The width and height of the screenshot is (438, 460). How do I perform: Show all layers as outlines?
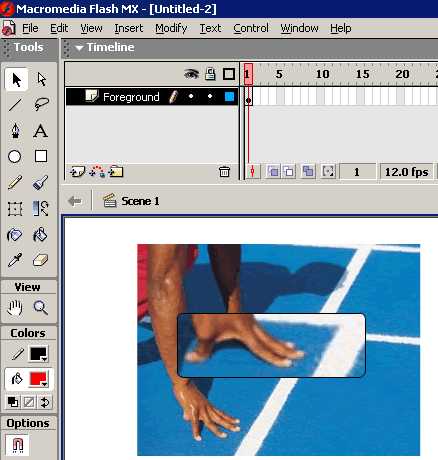(x=229, y=74)
